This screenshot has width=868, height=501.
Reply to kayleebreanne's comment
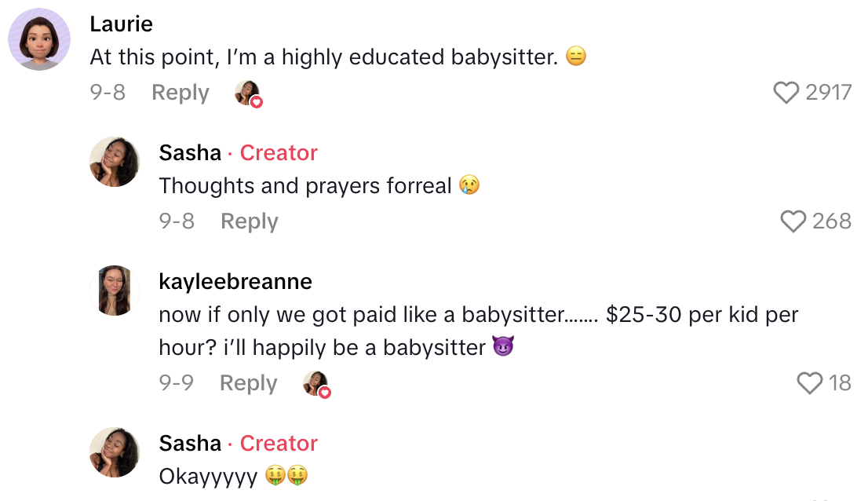point(249,383)
